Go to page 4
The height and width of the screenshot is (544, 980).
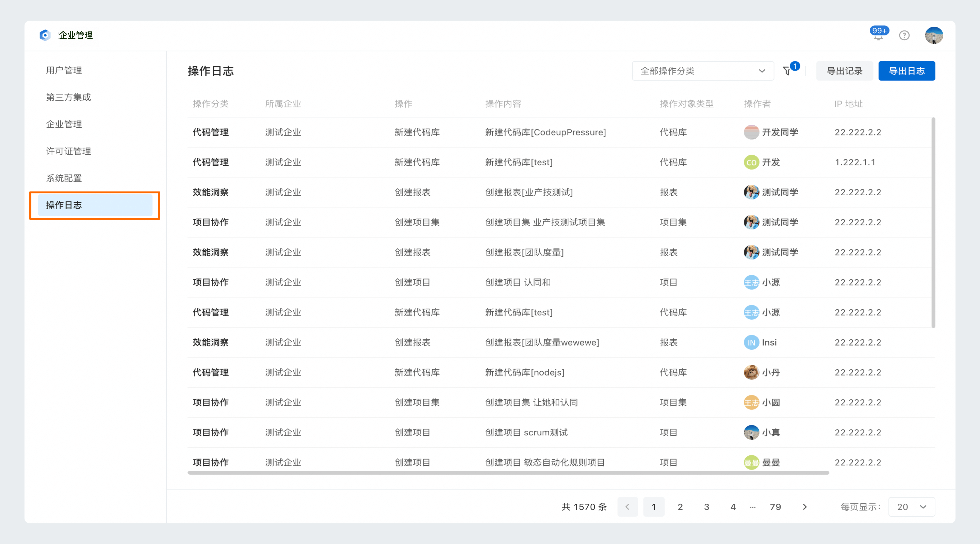733,507
